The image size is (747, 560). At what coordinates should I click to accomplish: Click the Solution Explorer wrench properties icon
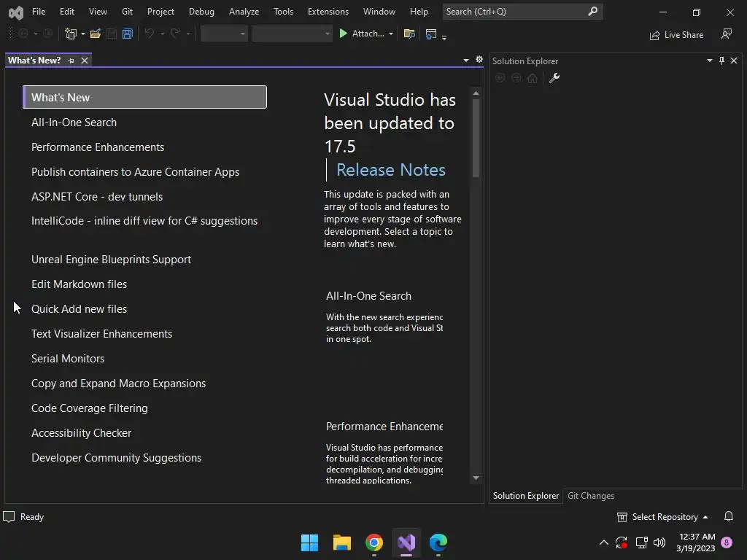click(x=554, y=78)
